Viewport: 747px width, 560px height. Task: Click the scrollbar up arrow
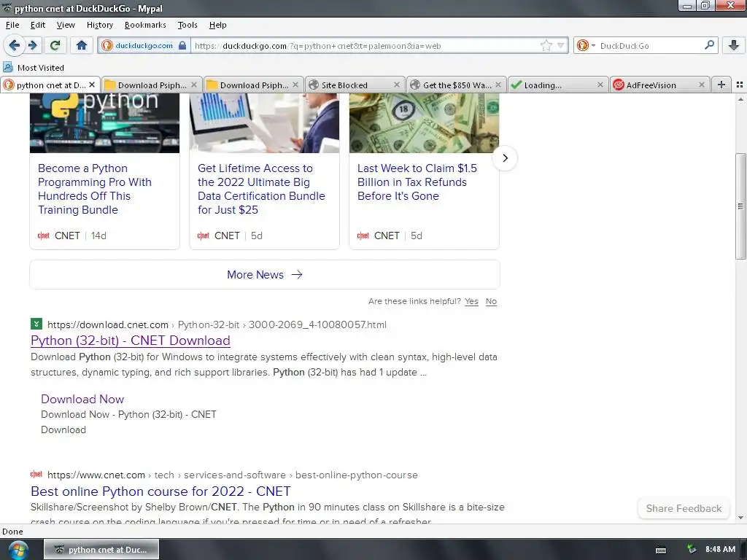coord(740,99)
